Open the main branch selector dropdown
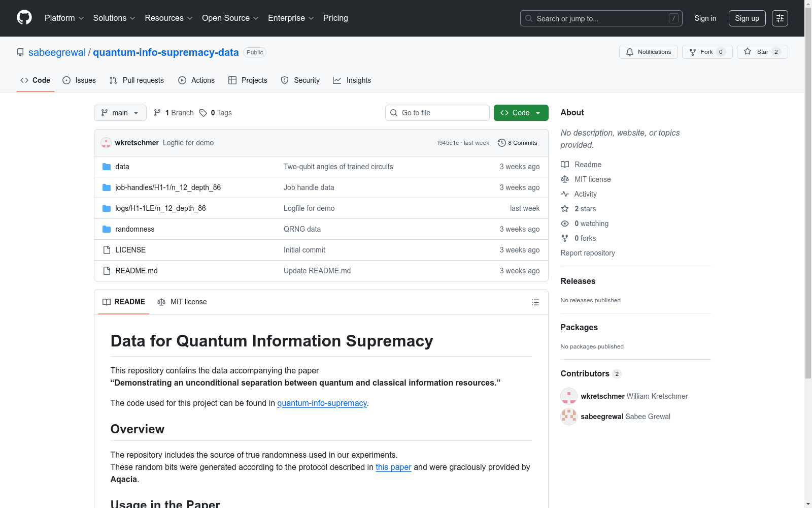 coord(120,113)
